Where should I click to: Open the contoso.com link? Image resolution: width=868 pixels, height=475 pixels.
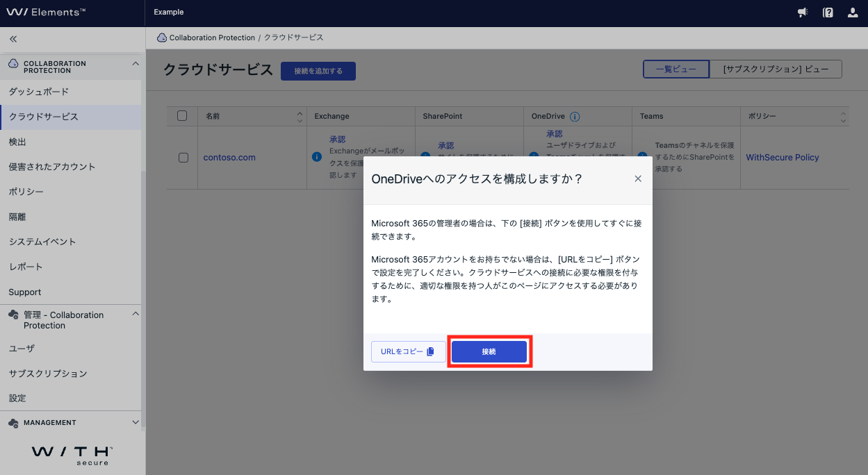(229, 158)
